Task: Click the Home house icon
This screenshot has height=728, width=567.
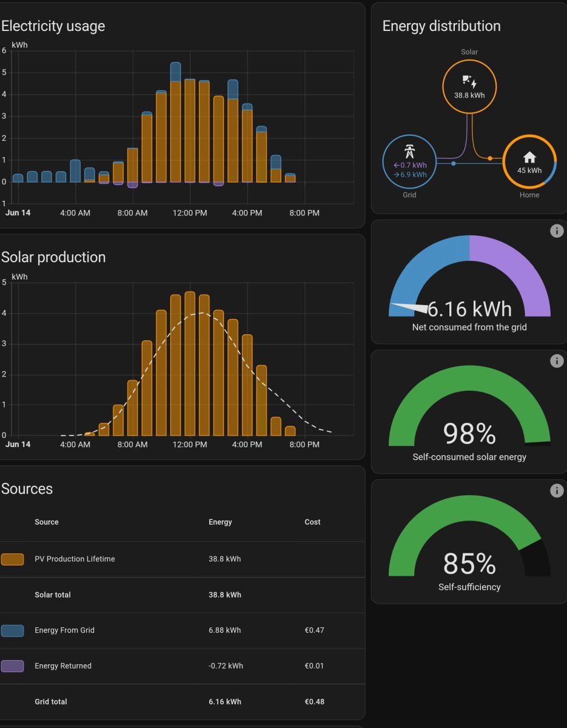Action: click(529, 157)
